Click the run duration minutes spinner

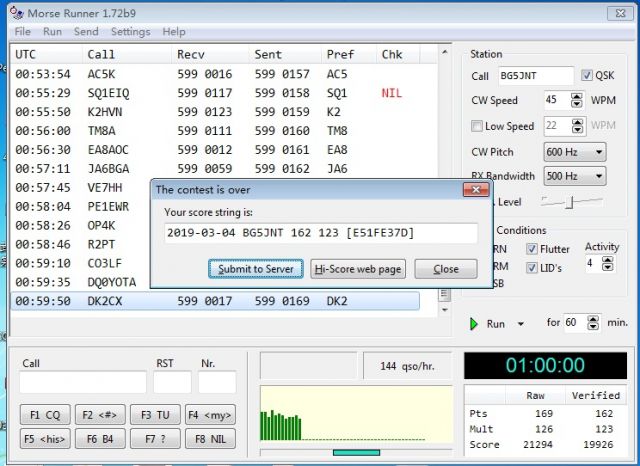coord(593,323)
